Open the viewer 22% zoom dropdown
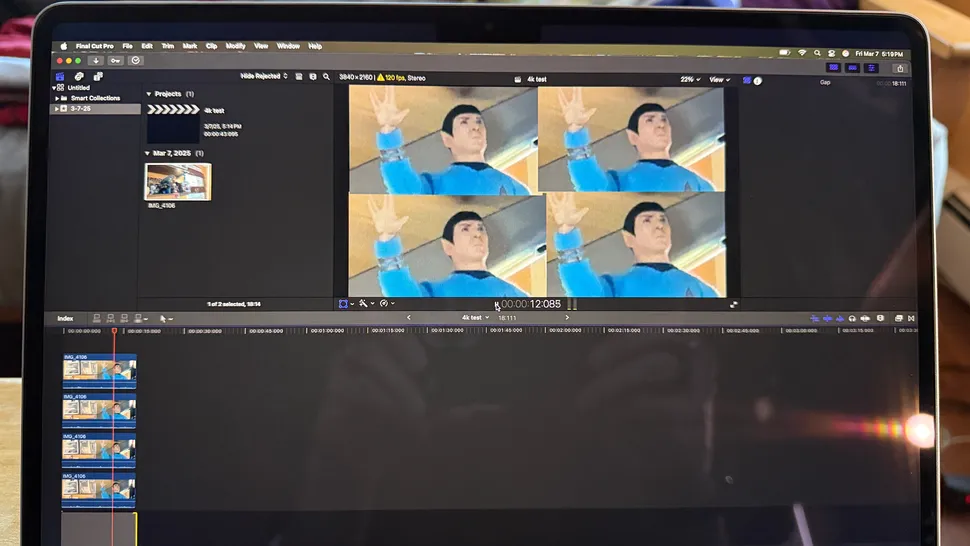 point(690,79)
